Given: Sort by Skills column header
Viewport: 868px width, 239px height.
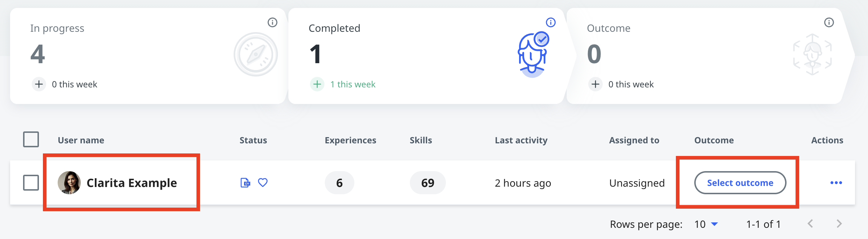Looking at the screenshot, I should click(x=421, y=140).
